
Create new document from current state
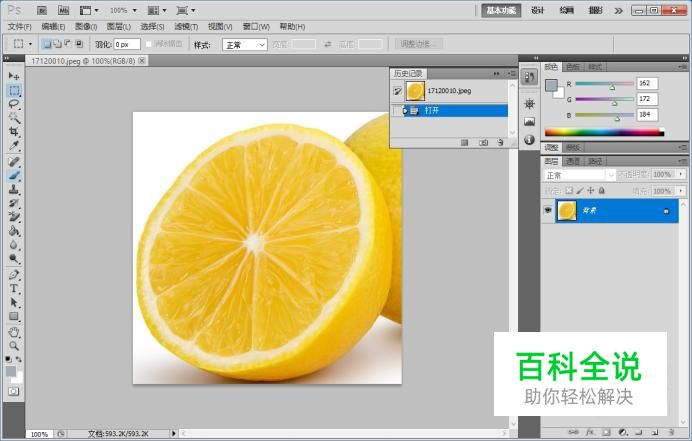(464, 143)
